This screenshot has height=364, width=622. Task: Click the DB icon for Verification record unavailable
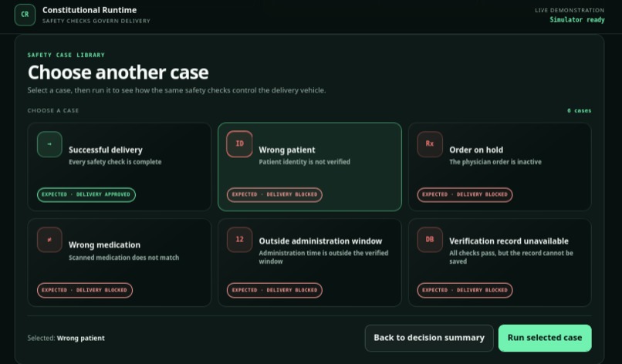(x=430, y=240)
